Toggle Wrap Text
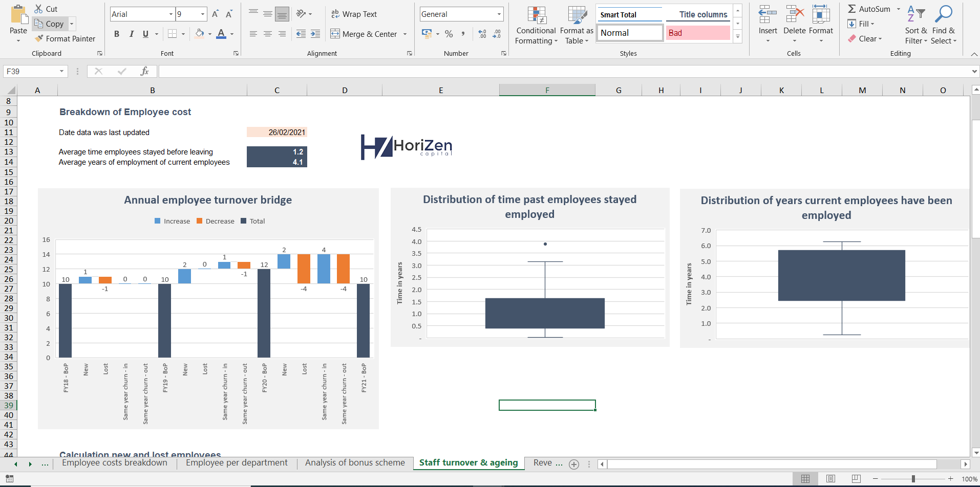Image resolution: width=980 pixels, height=487 pixels. pyautogui.click(x=354, y=14)
